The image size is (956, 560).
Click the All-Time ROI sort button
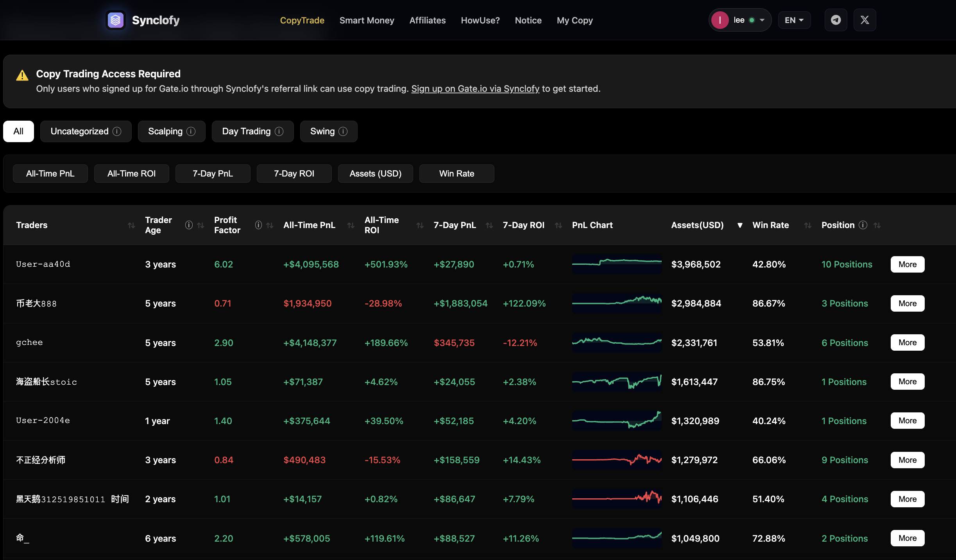132,173
